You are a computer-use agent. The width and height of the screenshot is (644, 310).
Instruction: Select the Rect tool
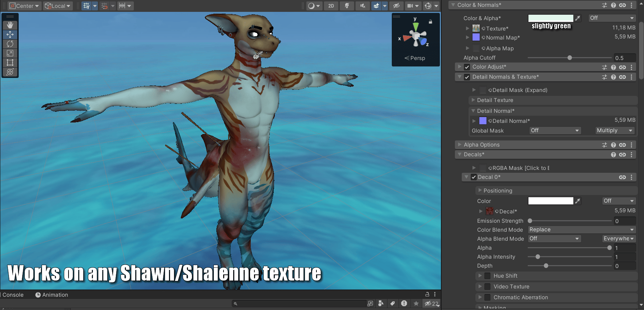[x=10, y=63]
